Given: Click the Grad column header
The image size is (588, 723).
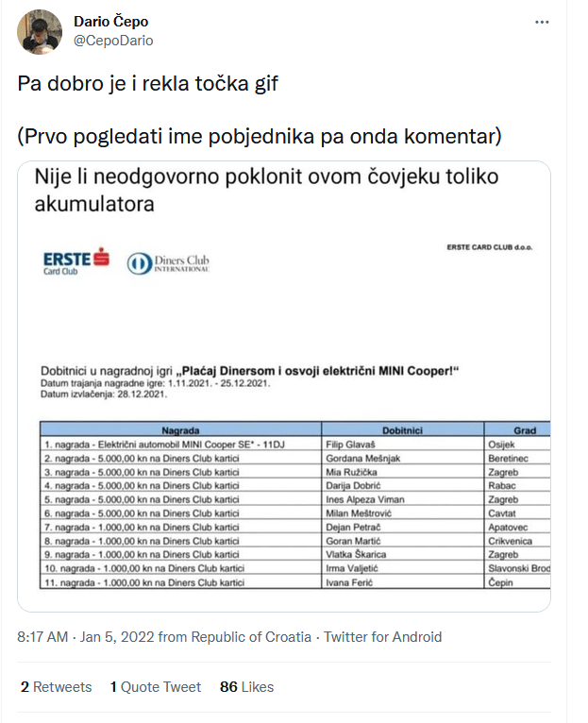Looking at the screenshot, I should point(525,429).
